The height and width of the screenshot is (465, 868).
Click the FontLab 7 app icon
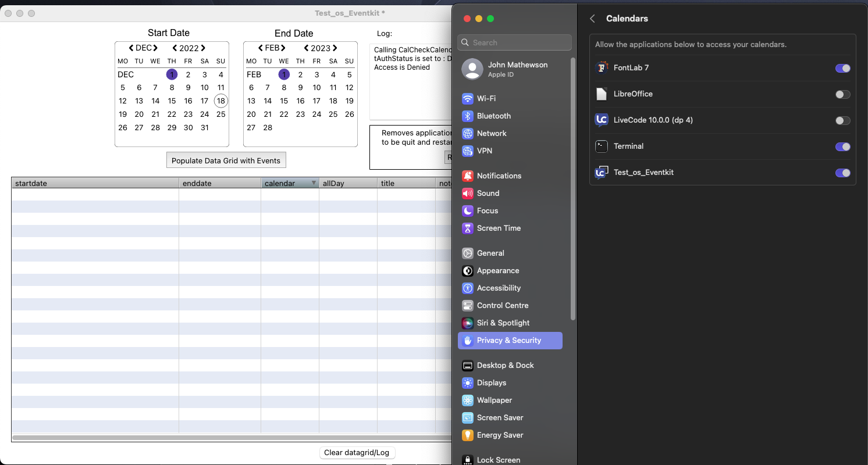click(x=602, y=68)
